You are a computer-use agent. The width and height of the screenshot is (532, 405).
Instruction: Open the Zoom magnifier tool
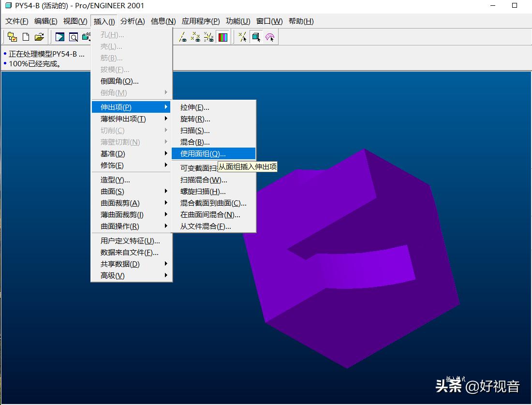pyautogui.click(x=73, y=37)
